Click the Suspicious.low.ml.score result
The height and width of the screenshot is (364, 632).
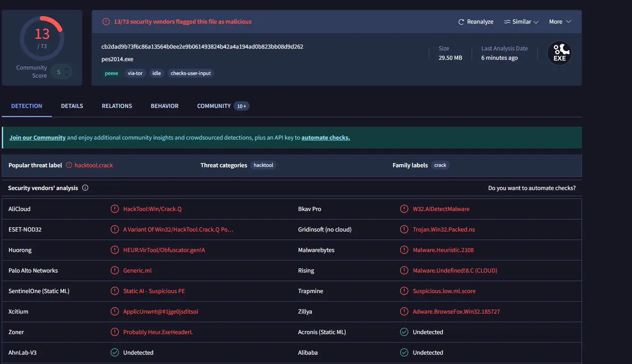tap(444, 291)
